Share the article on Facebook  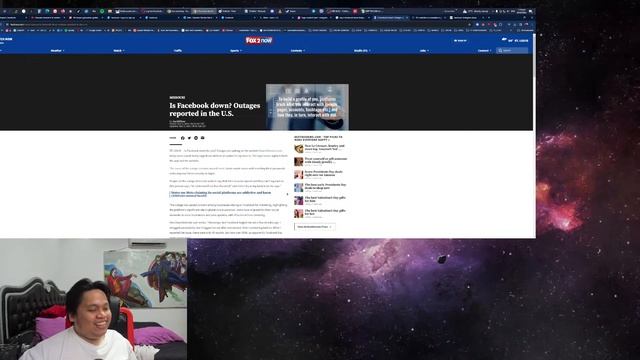pos(182,138)
